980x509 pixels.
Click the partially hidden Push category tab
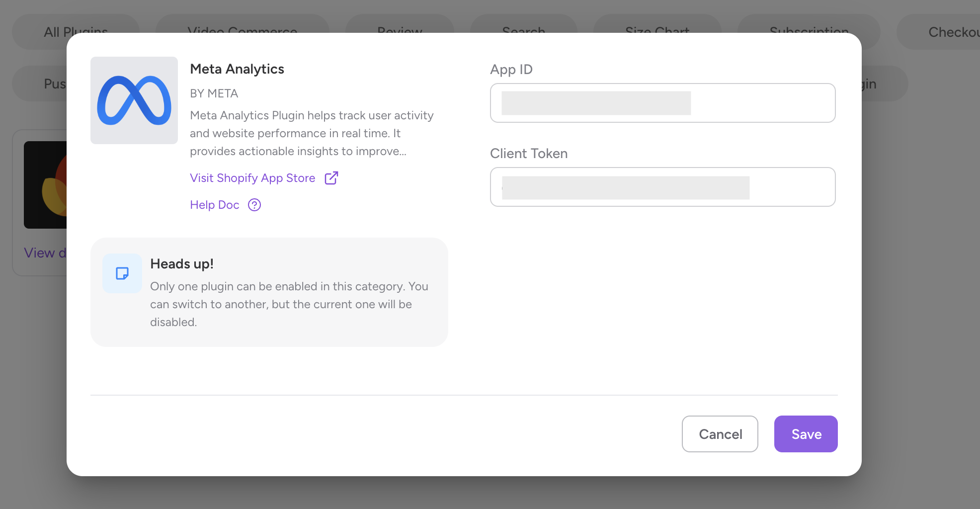(50, 84)
